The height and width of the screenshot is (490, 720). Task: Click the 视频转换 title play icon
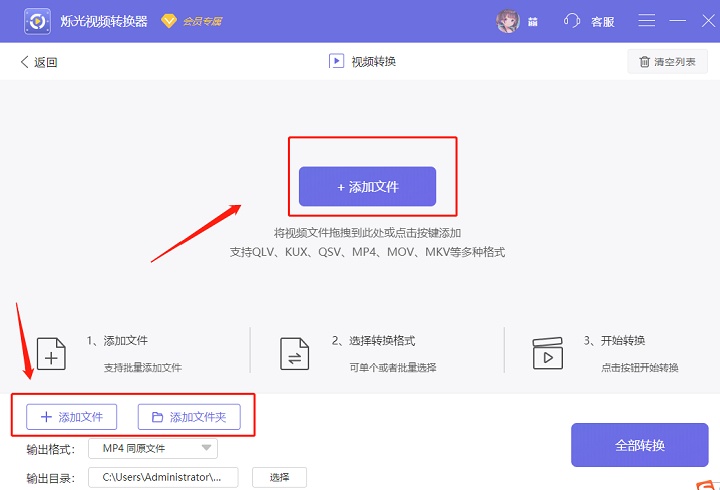(336, 62)
